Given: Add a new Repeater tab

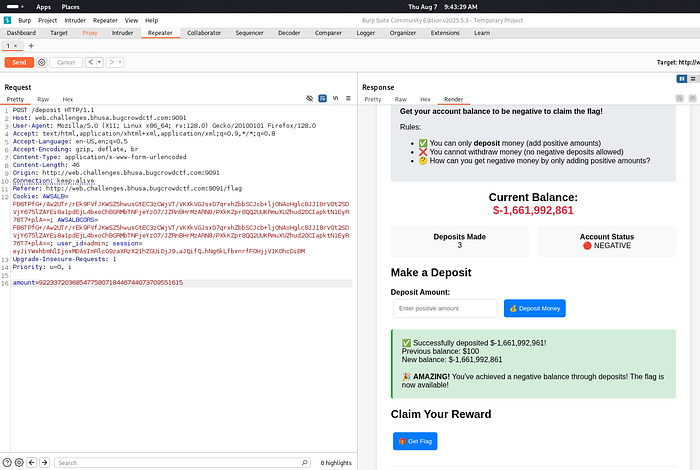Looking at the screenshot, I should [x=31, y=46].
